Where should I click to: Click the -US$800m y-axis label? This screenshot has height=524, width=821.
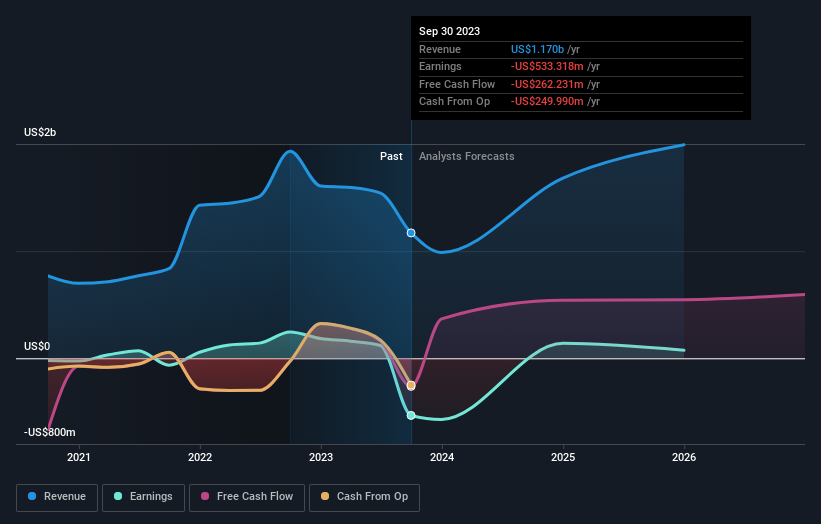(x=49, y=432)
